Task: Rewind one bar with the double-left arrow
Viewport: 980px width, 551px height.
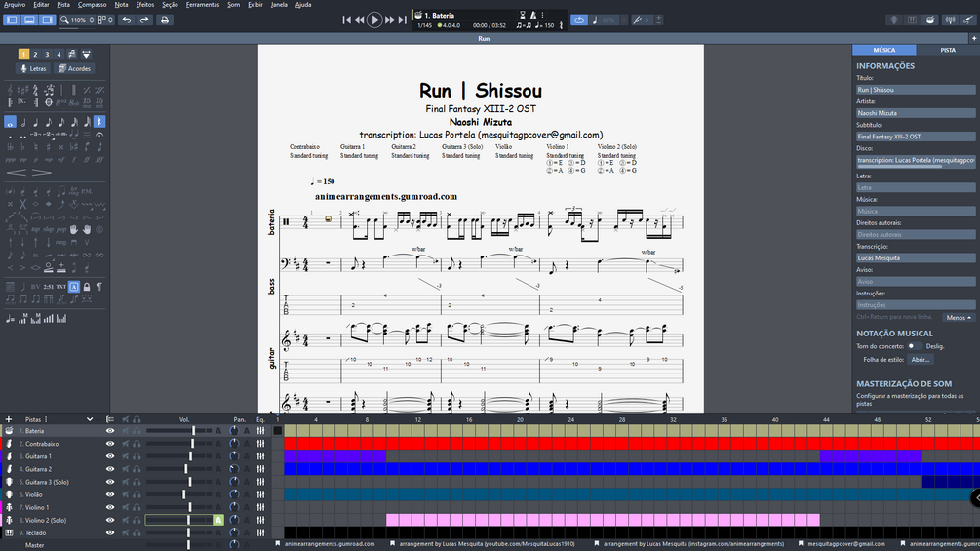Action: 360,20
